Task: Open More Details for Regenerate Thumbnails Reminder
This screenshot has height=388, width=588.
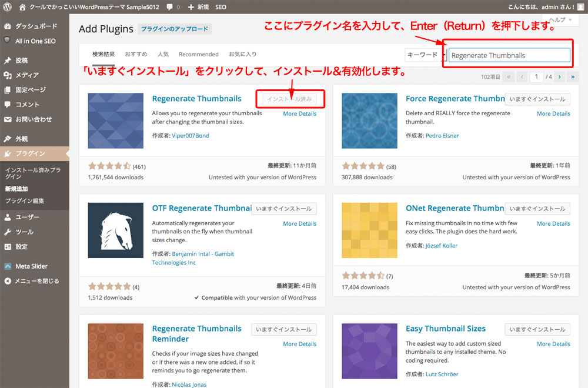Action: [300, 344]
